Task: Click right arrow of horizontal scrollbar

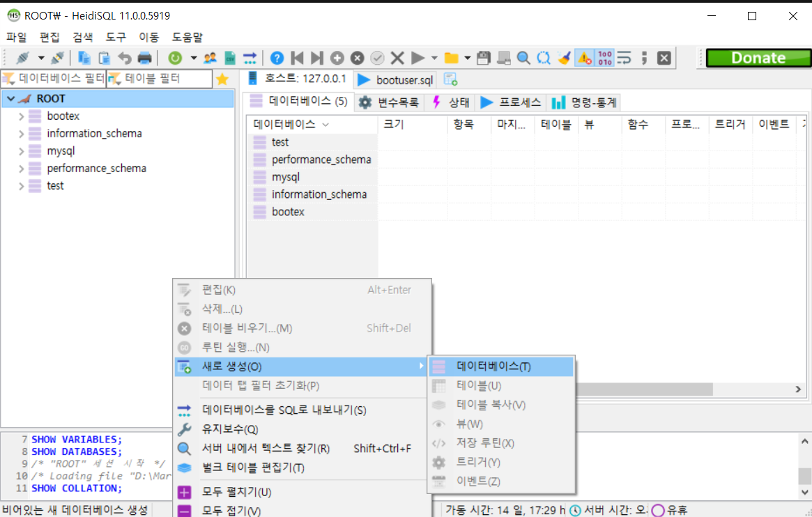Action: [798, 389]
